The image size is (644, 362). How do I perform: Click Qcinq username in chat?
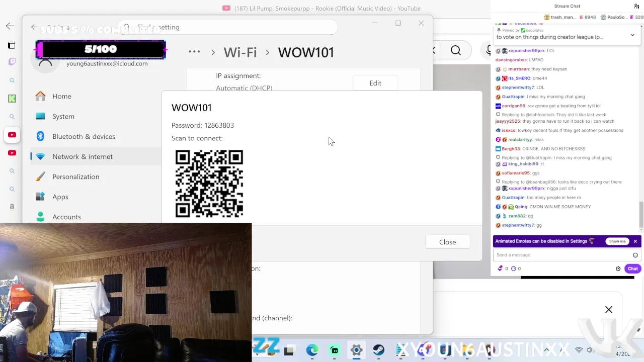click(x=521, y=207)
